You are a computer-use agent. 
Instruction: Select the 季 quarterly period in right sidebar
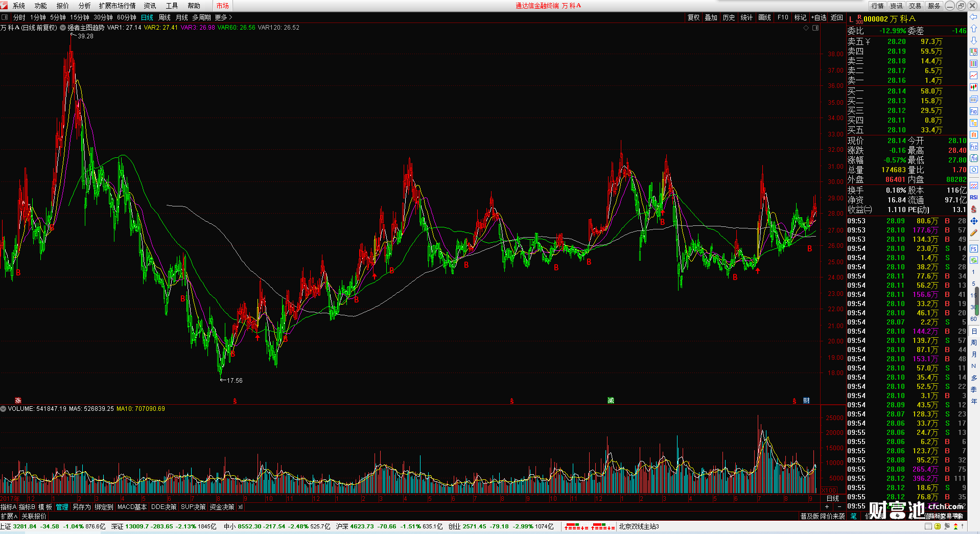pyautogui.click(x=973, y=390)
